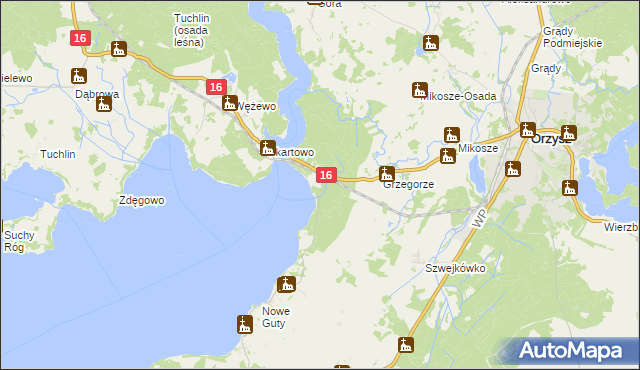The height and width of the screenshot is (370, 640).
Task: Click road 16 sign near Wężewo
Action: [216, 87]
